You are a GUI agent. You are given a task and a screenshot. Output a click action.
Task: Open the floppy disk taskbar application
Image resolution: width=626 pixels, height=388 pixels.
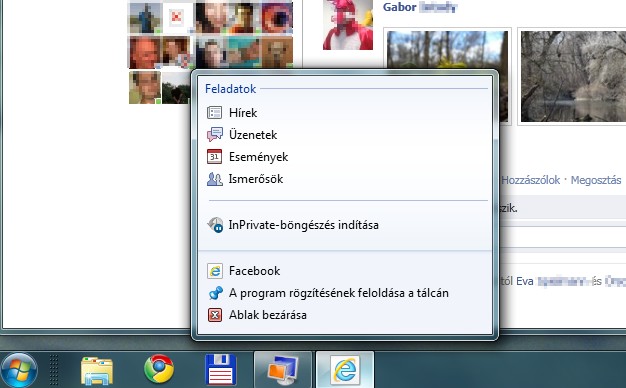coord(221,370)
